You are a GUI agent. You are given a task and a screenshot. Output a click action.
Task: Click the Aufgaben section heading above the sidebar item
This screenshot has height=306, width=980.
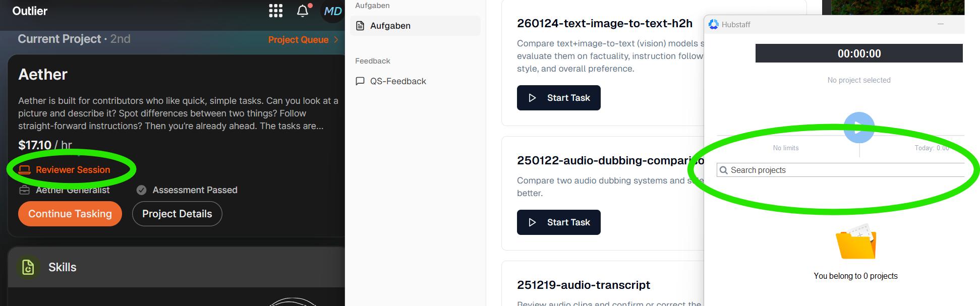(372, 6)
